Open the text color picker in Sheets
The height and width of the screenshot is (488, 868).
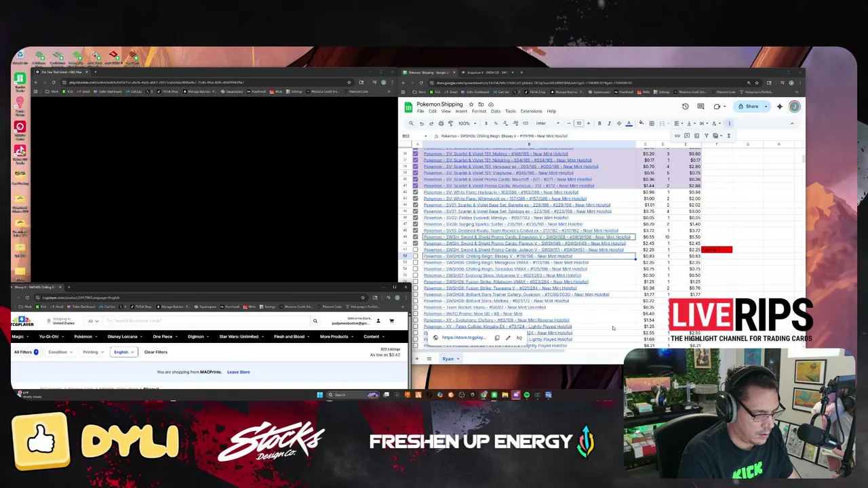click(x=629, y=123)
